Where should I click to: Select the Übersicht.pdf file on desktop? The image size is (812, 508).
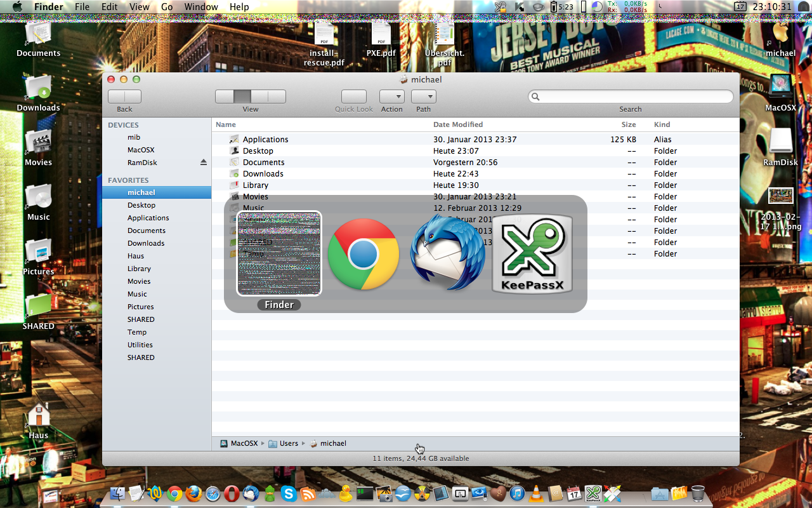(445, 44)
